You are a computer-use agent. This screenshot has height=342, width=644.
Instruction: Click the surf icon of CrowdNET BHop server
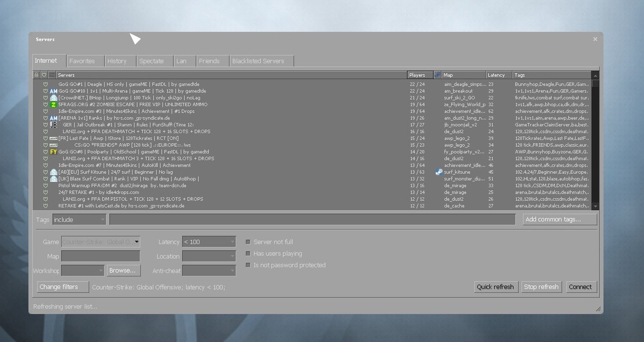(54, 98)
